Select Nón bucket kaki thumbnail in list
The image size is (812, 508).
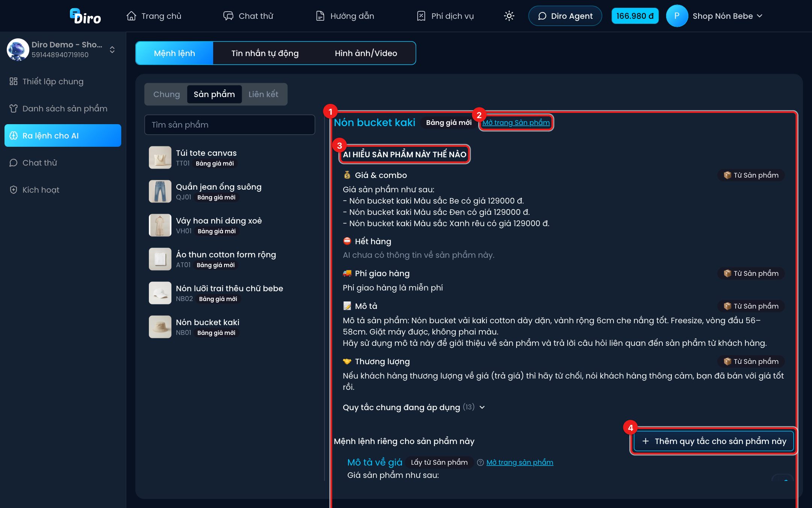(160, 327)
